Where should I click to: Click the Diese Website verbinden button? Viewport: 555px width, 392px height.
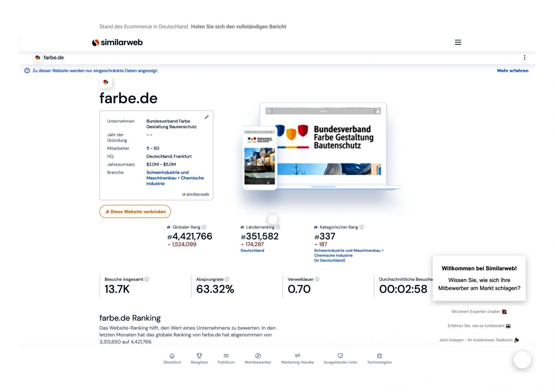pos(135,212)
